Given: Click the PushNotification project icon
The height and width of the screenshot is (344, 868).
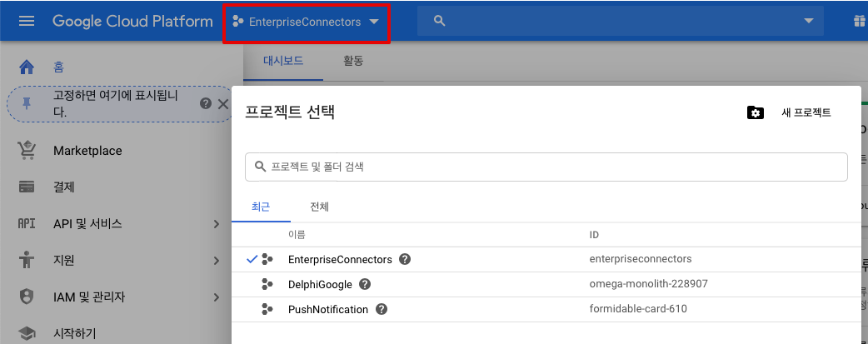Looking at the screenshot, I should point(267,310).
